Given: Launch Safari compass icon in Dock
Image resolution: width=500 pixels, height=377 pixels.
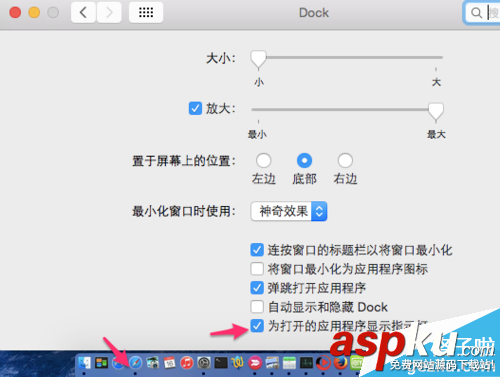Looking at the screenshot, I should click(135, 363).
